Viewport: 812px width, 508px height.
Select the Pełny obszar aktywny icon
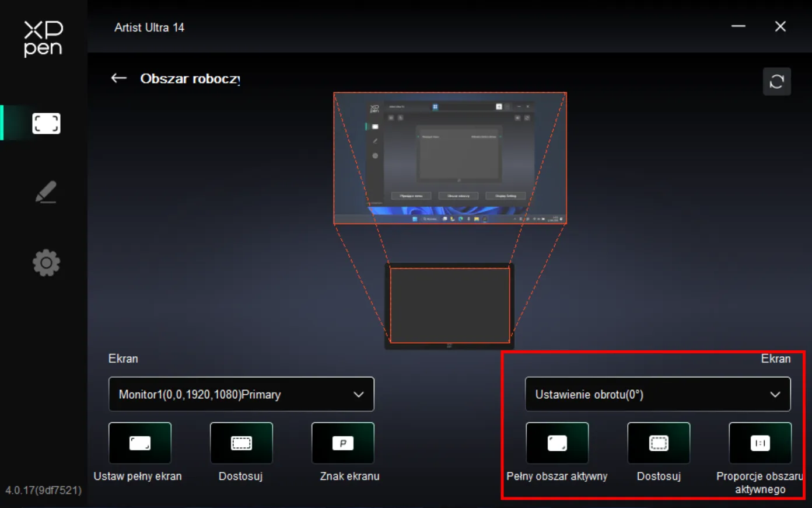point(557,443)
